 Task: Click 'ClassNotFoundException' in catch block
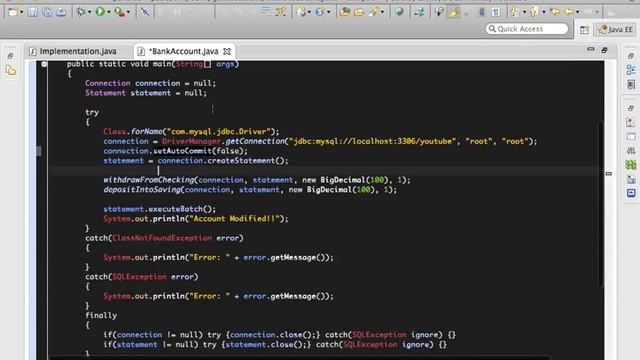click(x=162, y=238)
